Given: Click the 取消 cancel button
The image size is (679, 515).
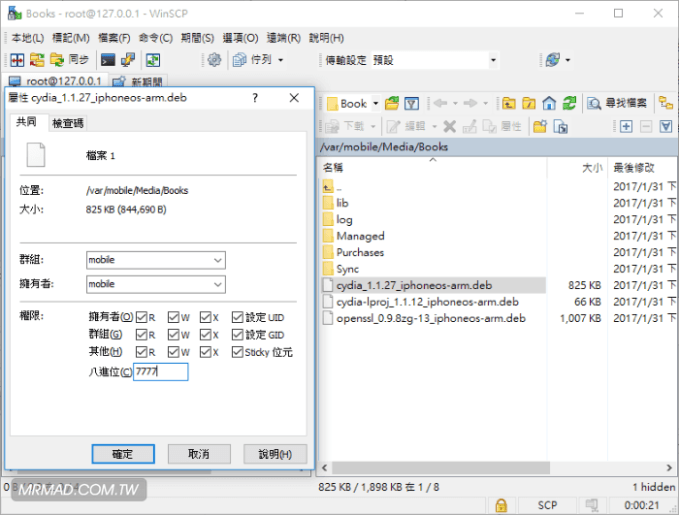Looking at the screenshot, I should coord(199,454).
